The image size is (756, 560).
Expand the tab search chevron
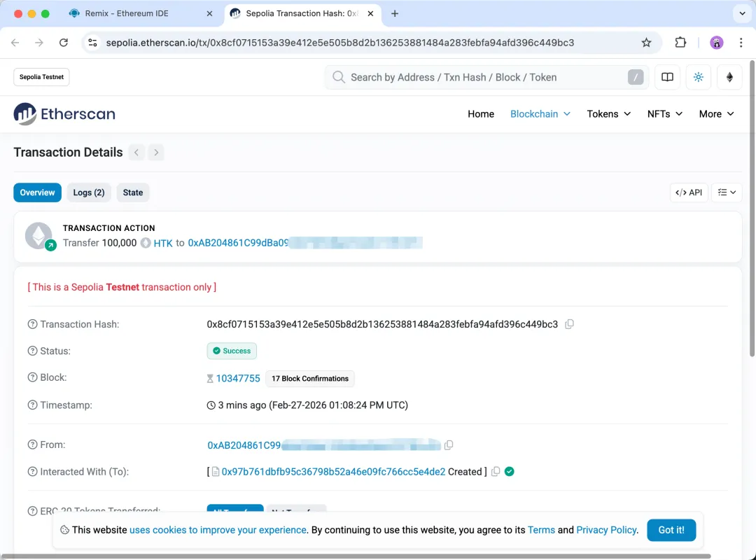tap(743, 13)
